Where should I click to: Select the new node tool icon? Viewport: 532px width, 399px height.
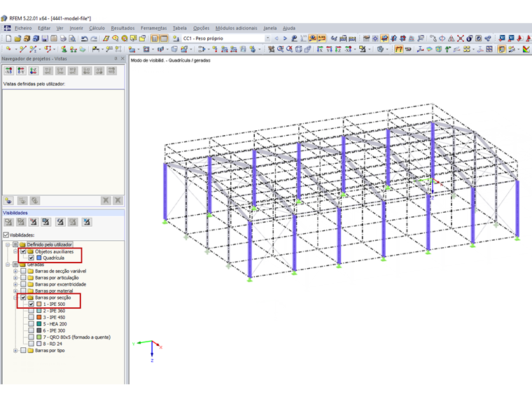click(8, 49)
